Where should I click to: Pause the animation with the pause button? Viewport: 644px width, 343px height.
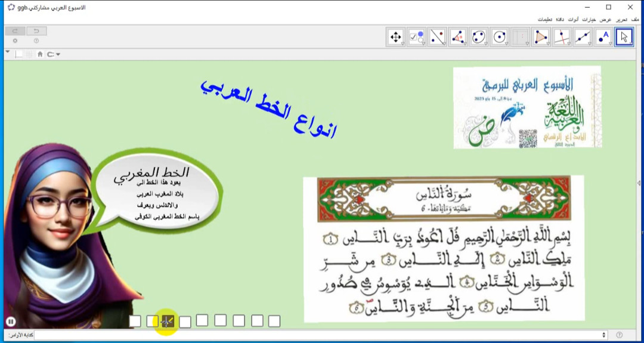point(11,322)
